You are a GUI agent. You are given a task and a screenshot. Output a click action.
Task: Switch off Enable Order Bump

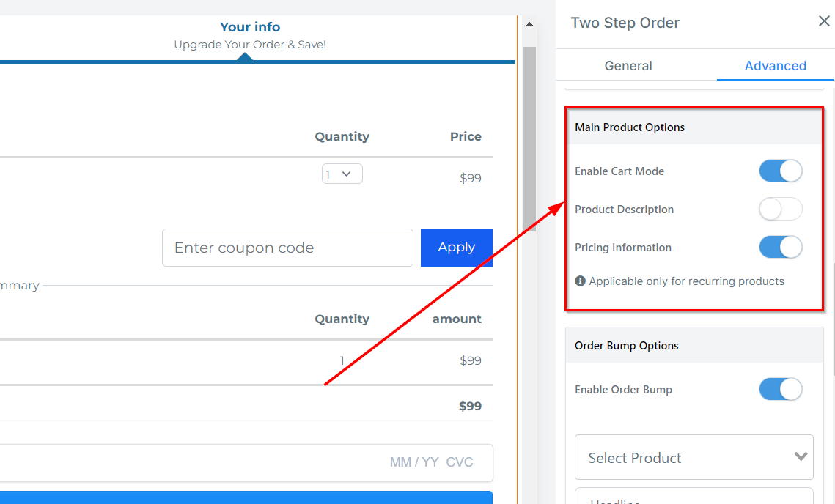point(780,390)
